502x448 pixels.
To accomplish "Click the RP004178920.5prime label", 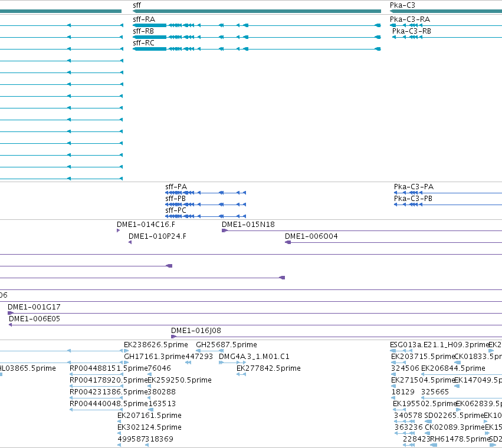I will point(109,380).
